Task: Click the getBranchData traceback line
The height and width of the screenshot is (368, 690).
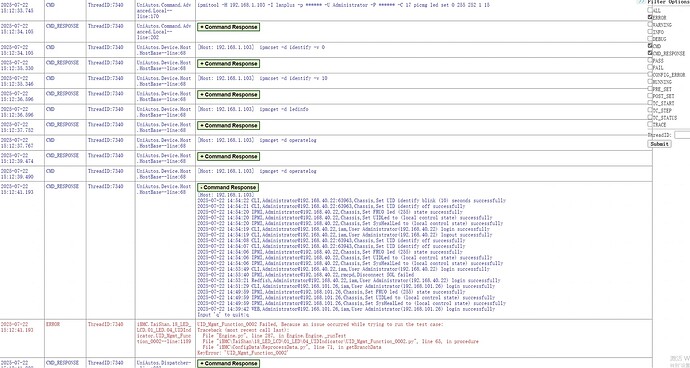Action: (x=292, y=347)
